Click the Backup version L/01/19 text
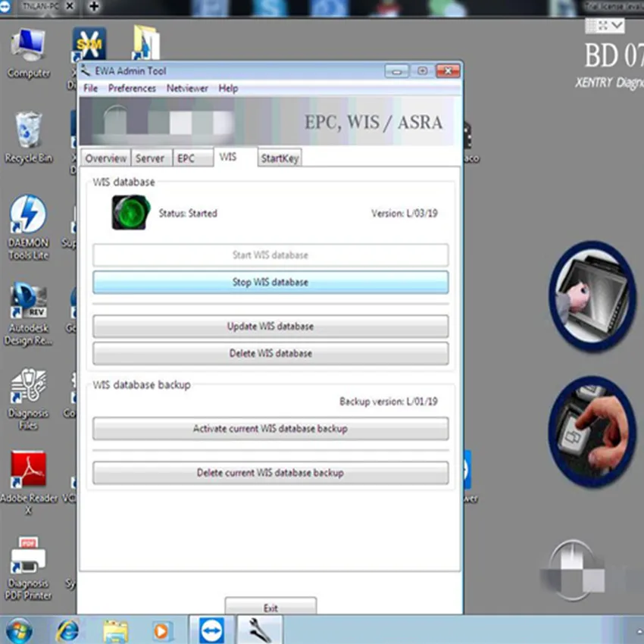644x644 pixels. [389, 402]
